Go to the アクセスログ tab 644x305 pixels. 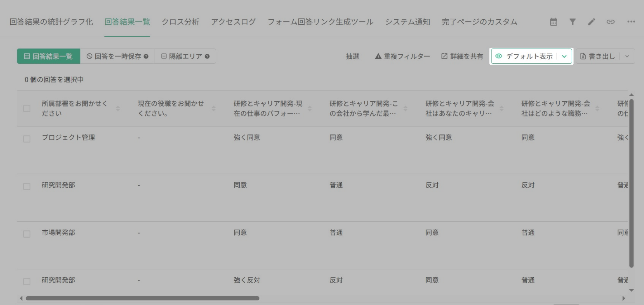pos(233,22)
